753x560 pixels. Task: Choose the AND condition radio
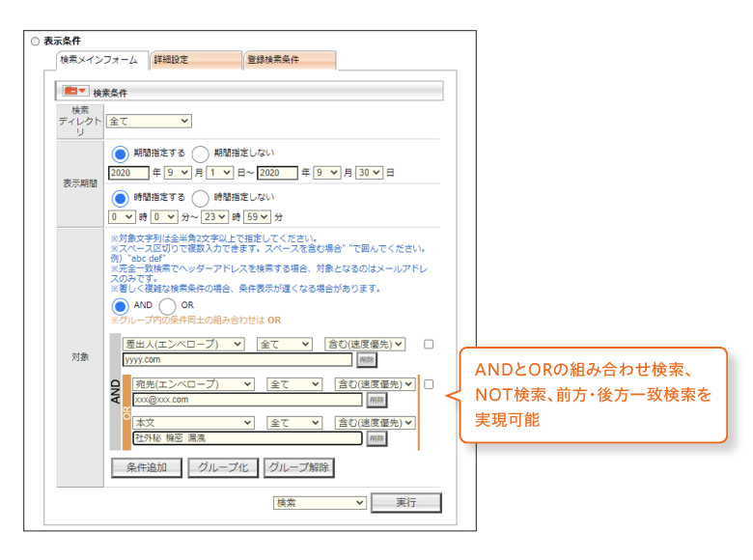coord(120,306)
